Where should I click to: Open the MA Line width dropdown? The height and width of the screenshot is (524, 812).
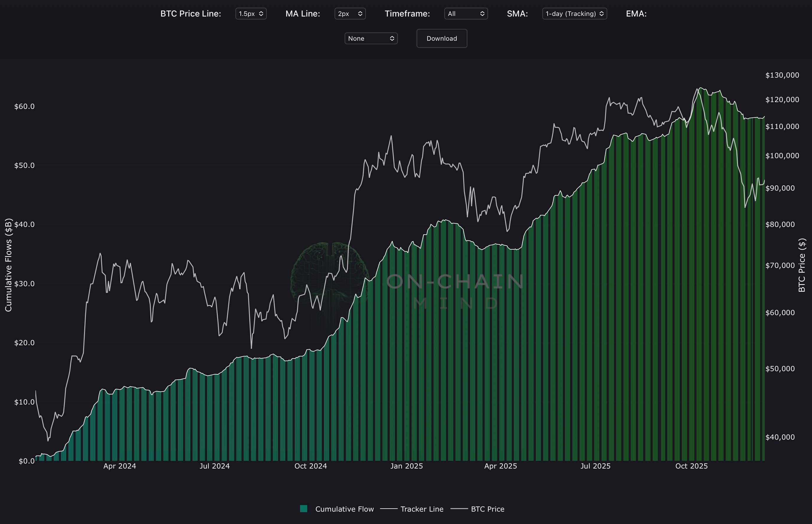pos(350,14)
